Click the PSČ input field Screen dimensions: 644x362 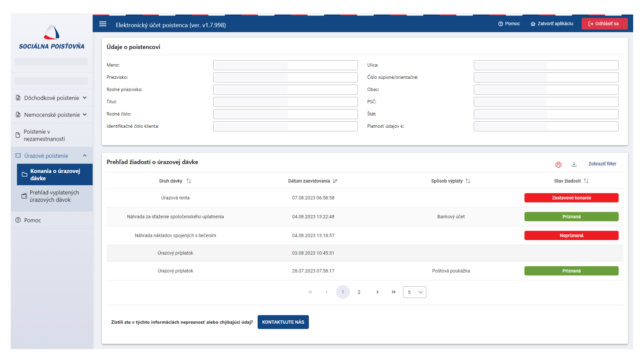click(x=546, y=102)
